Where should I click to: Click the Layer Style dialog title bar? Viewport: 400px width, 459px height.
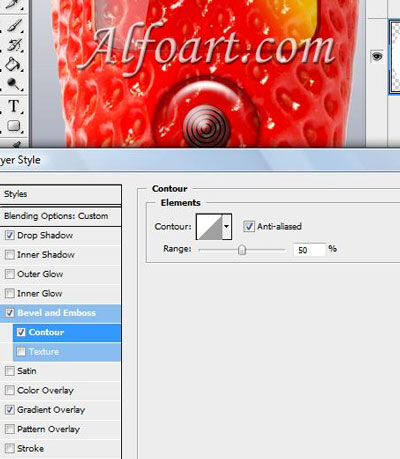[x=200, y=160]
